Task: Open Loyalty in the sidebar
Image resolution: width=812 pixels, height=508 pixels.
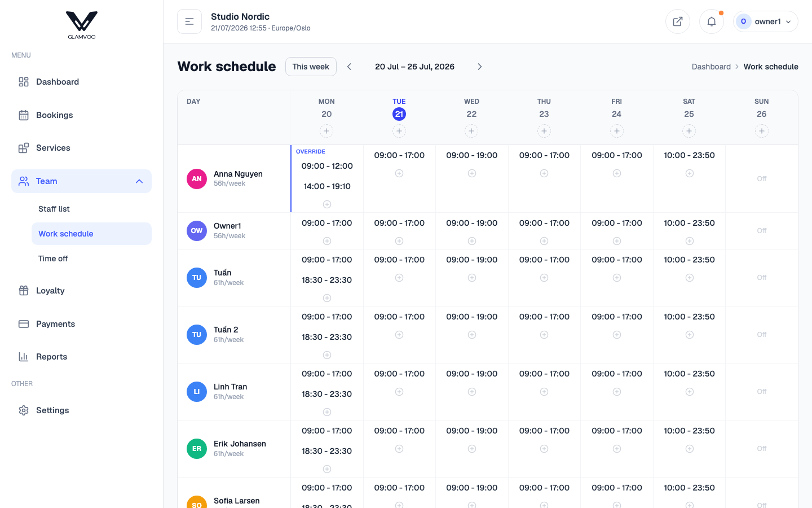Action: tap(81, 291)
